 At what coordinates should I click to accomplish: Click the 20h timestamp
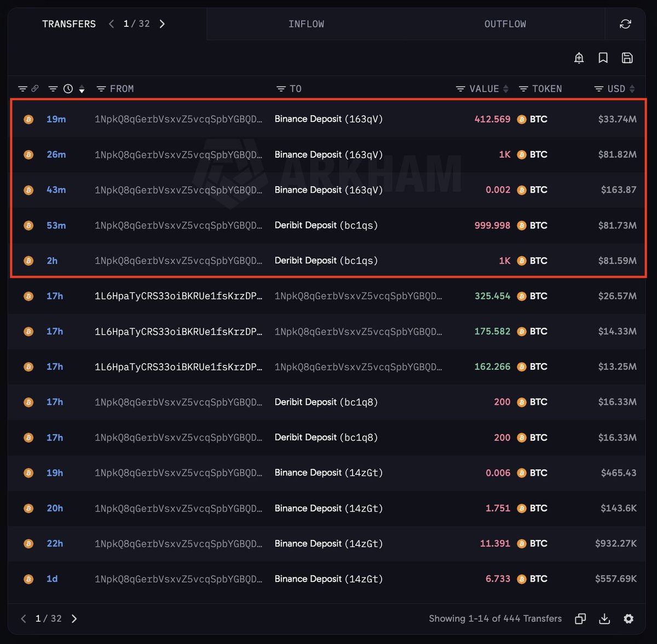pos(55,508)
